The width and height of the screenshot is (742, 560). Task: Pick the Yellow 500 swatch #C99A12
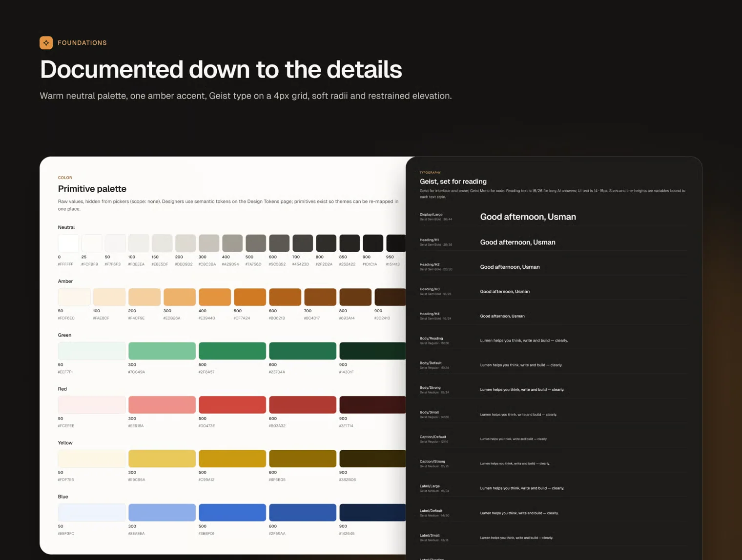(x=232, y=459)
